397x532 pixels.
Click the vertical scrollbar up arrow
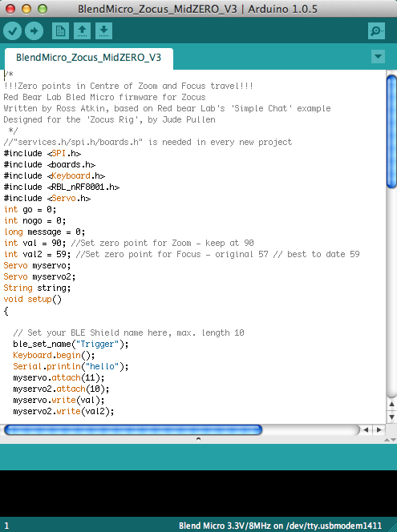391,404
